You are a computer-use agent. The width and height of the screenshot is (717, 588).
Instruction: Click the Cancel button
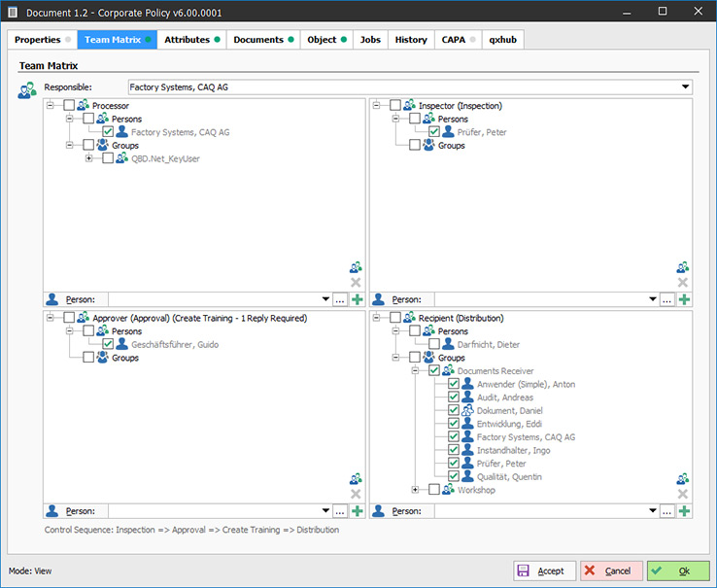click(611, 571)
